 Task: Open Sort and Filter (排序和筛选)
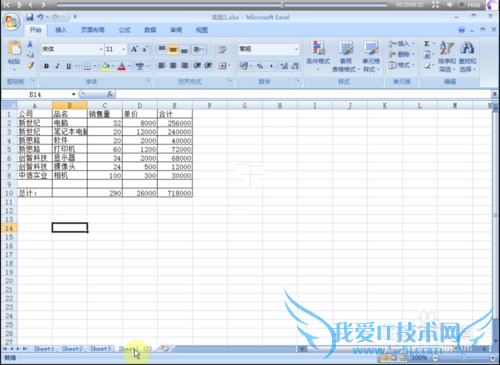pyautogui.click(x=447, y=55)
